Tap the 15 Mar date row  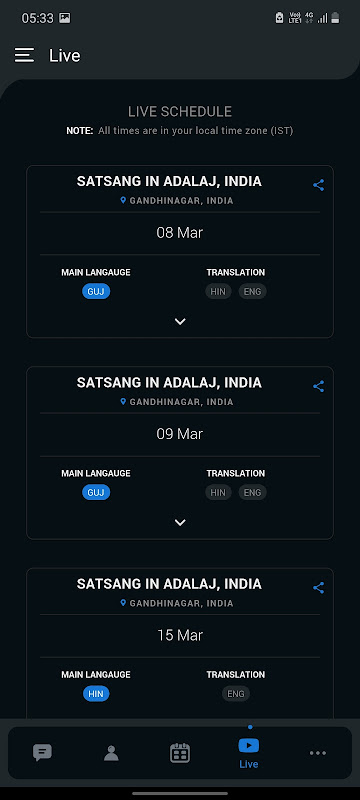tap(180, 635)
